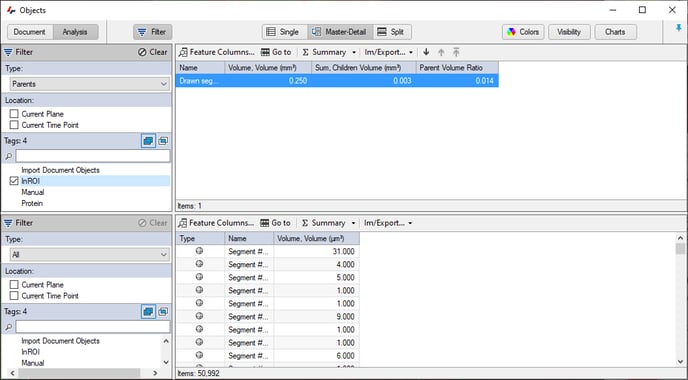Open the Visibility button

pos(569,32)
